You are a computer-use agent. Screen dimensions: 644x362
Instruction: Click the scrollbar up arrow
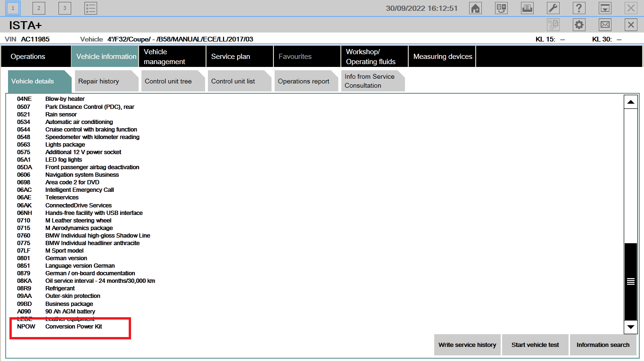pyautogui.click(x=630, y=102)
